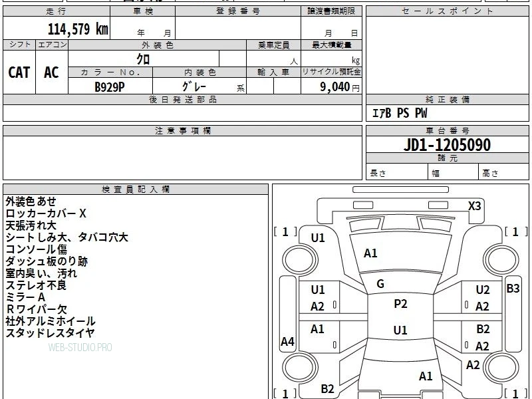
Task: Click the リサイクル預託金 header
Action: (331, 72)
